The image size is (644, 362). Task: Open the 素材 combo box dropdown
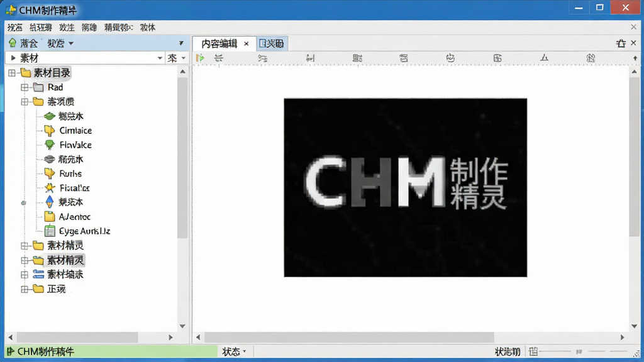point(160,58)
